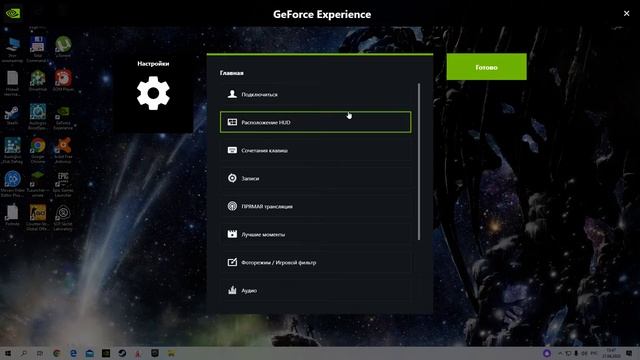Open the SCP Secret Laboratory desktop shortcut
Screen dimensions: 640x360
click(63, 218)
